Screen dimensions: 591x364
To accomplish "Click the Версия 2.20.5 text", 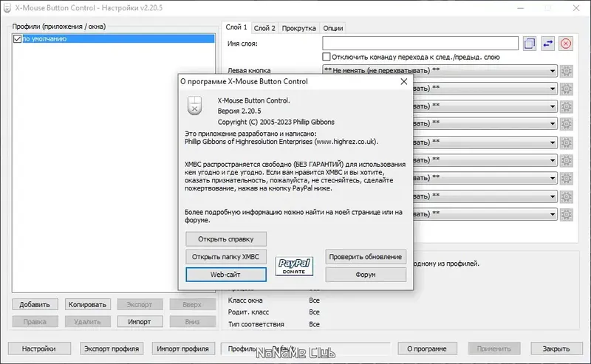I will (239, 111).
